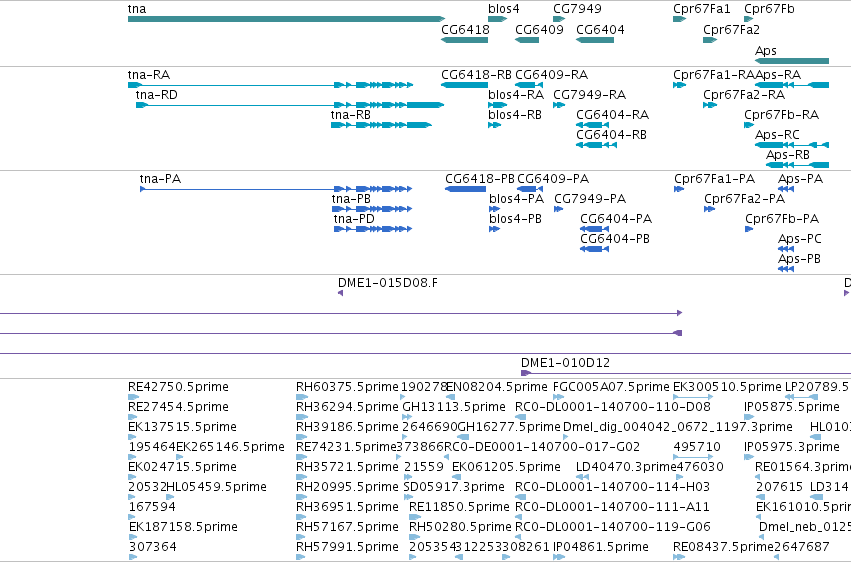The height and width of the screenshot is (562, 851).
Task: Click the RH57167.5prime EST label
Action: point(347,527)
